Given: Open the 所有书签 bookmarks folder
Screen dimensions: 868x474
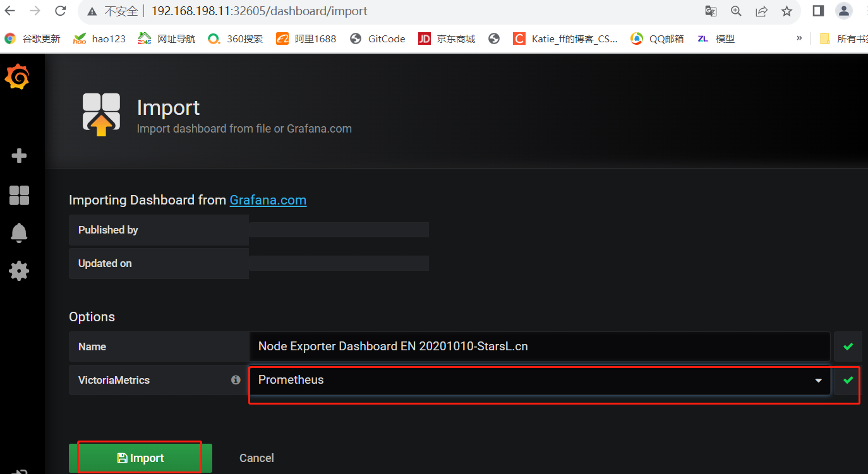Looking at the screenshot, I should tap(843, 39).
